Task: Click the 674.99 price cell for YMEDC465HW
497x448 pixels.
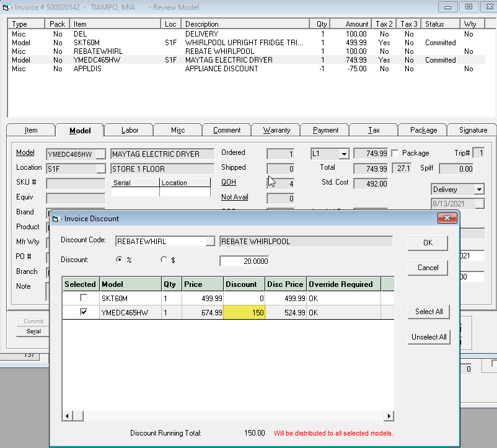Action: point(203,313)
